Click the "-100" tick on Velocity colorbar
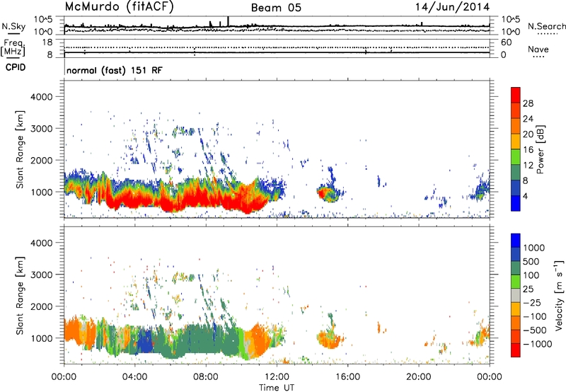The height and width of the screenshot is (392, 566). [x=535, y=316]
